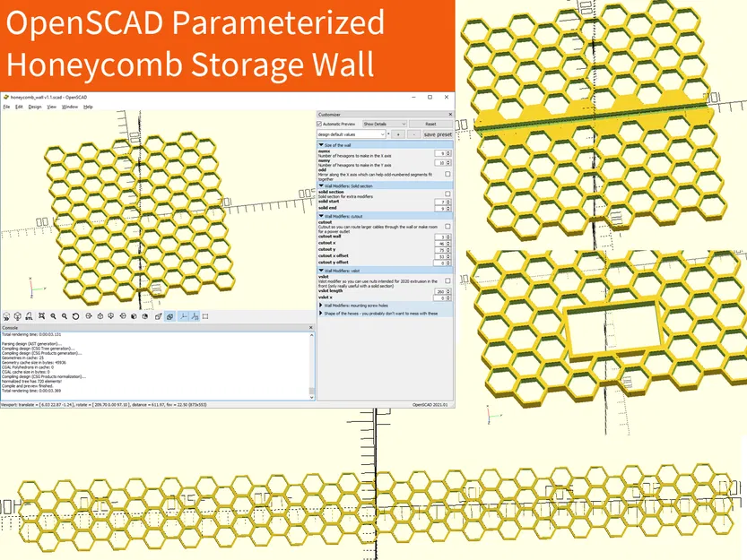Image resolution: width=747 pixels, height=560 pixels.
Task: Toggle the Show Axes icon
Action: tap(184, 316)
